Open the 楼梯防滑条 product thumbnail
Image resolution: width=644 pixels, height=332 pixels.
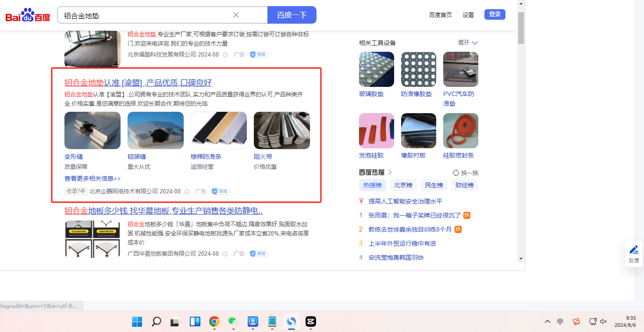tap(219, 130)
